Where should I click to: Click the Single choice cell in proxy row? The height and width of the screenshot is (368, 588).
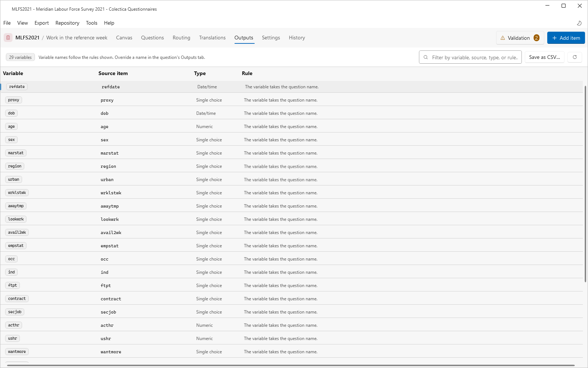pyautogui.click(x=209, y=100)
